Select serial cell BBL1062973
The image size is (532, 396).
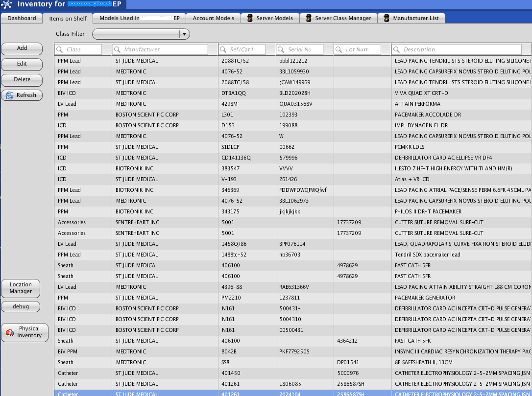point(294,201)
